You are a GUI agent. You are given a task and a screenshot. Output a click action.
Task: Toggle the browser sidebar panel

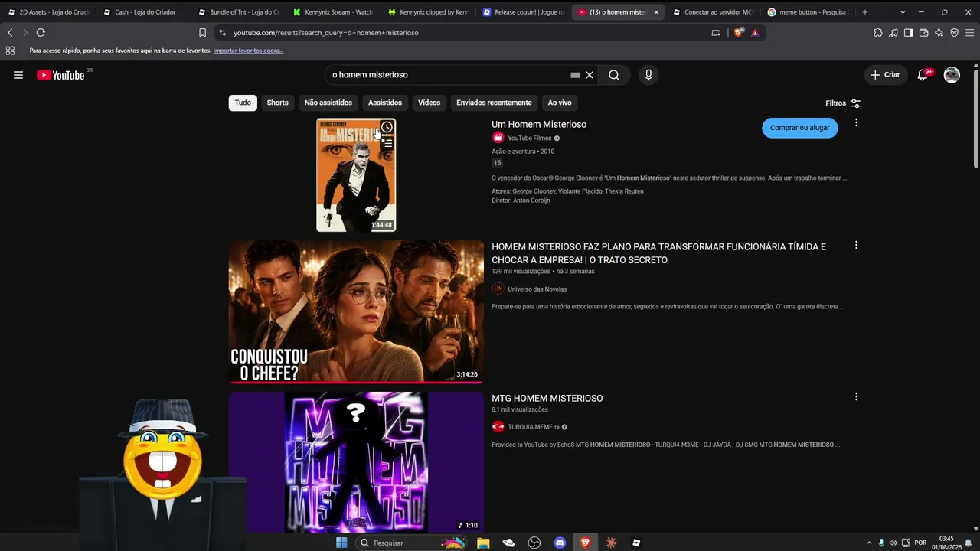(x=908, y=33)
